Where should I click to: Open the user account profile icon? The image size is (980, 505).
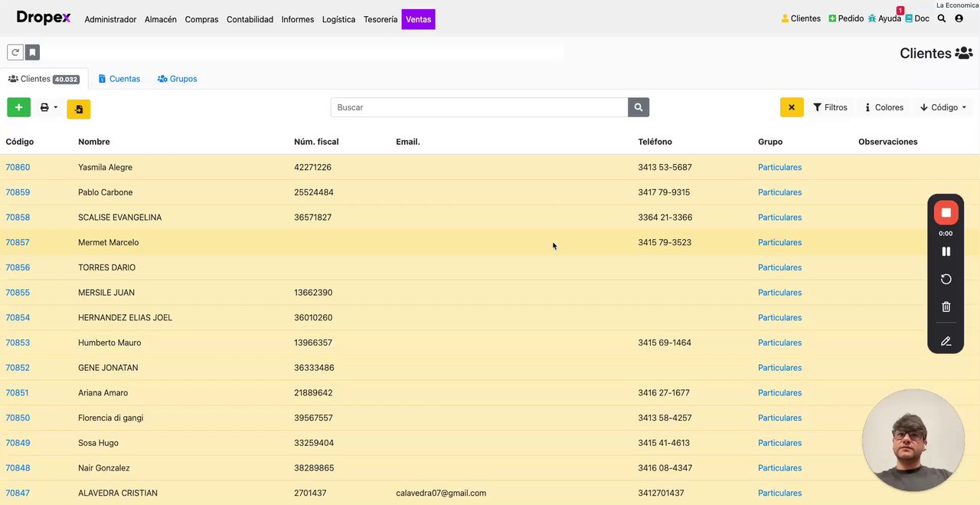click(x=959, y=18)
